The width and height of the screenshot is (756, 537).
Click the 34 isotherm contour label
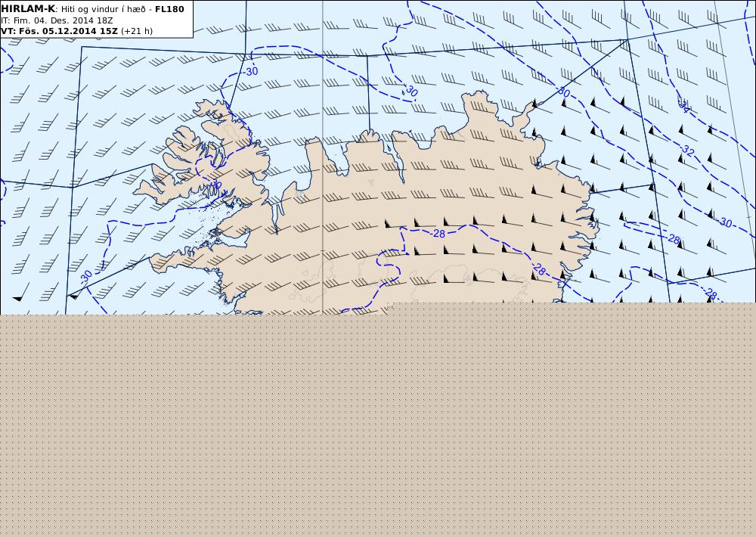click(683, 107)
